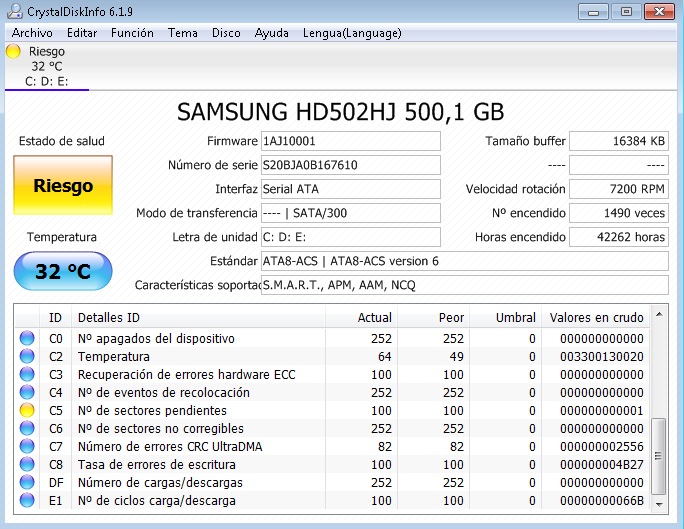Click the blue status icon for row C7
Viewport: 684px width, 529px height.
click(27, 446)
